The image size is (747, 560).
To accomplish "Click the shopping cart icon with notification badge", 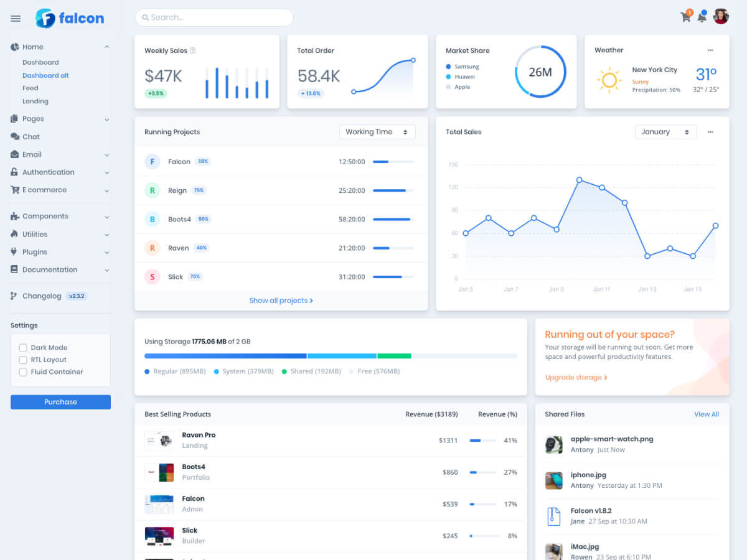I will (x=685, y=17).
